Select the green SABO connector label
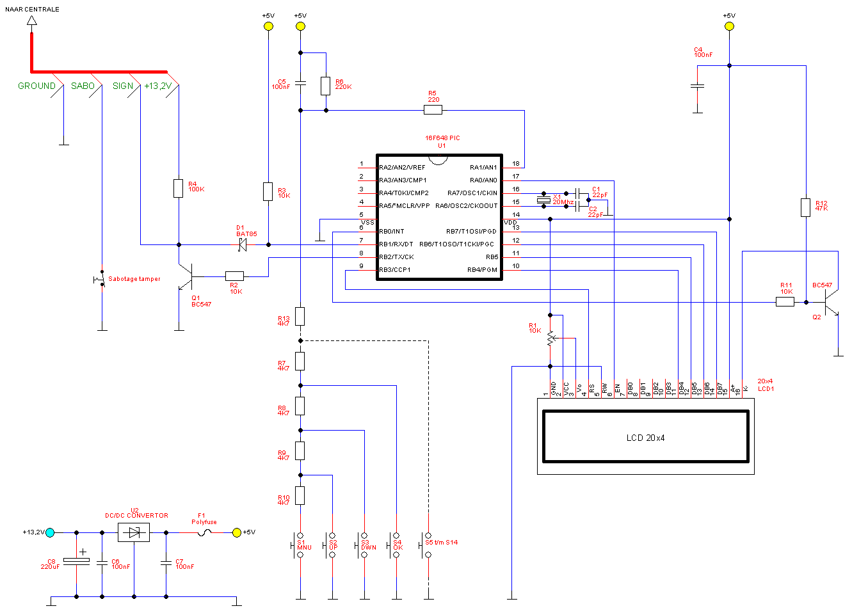868x613 pixels. click(83, 86)
